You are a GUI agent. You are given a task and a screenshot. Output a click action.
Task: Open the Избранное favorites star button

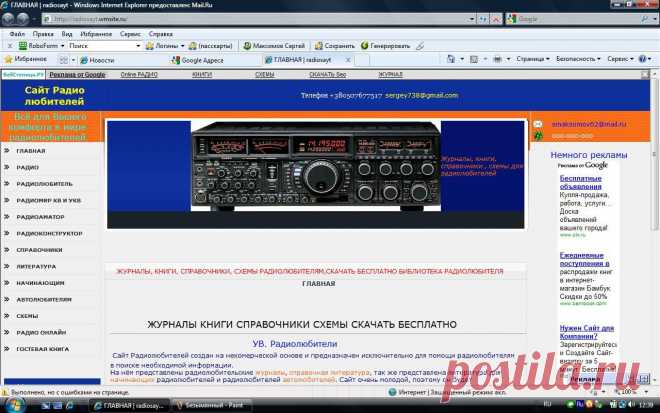point(25,59)
